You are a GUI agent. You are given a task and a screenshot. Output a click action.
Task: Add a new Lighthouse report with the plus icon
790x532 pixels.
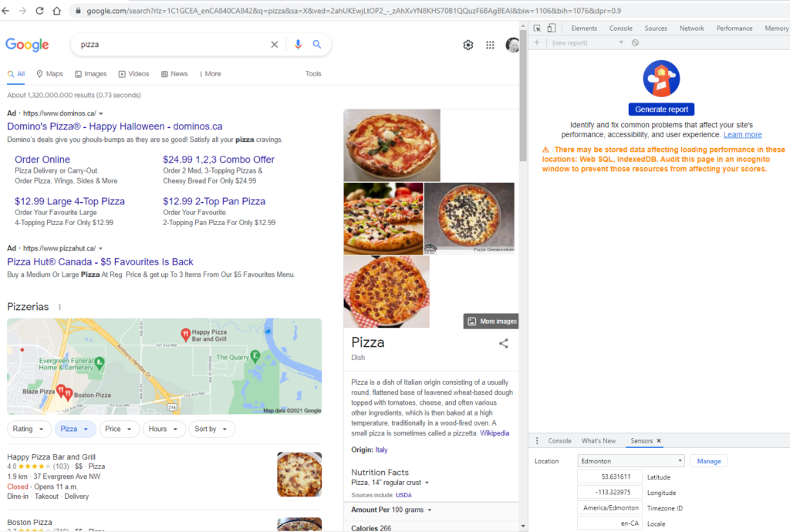tap(537, 42)
